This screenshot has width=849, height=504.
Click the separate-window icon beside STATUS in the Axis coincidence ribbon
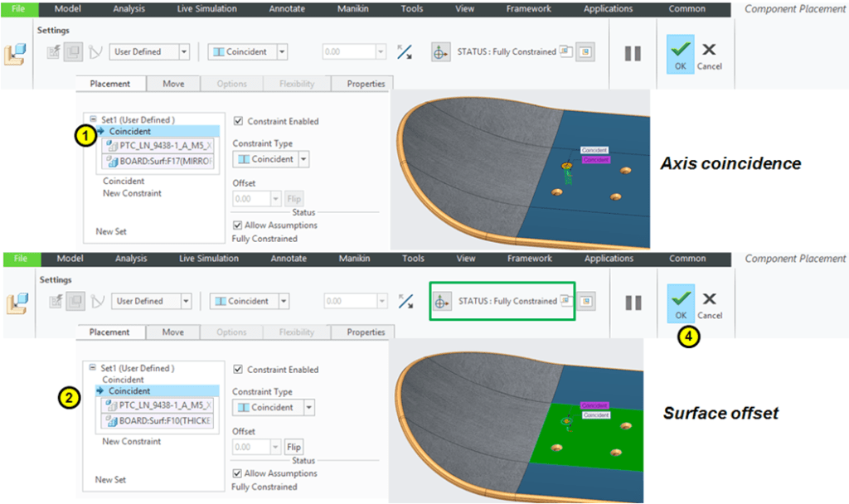point(566,51)
